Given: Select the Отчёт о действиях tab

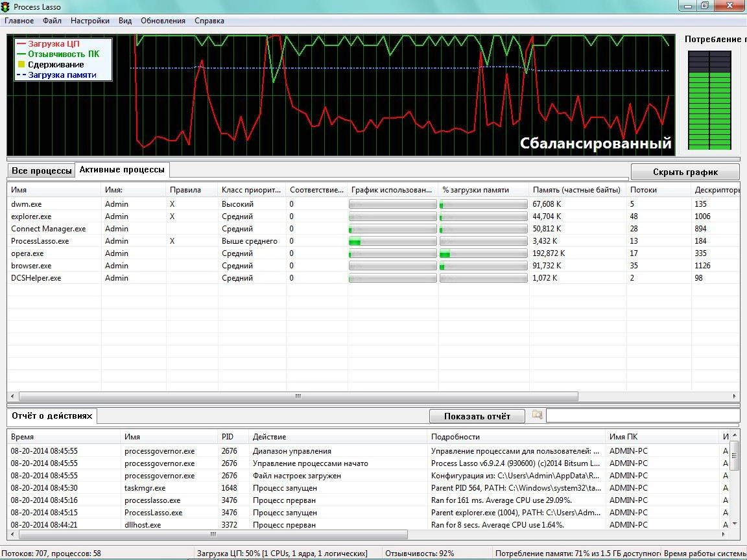Looking at the screenshot, I should [52, 415].
